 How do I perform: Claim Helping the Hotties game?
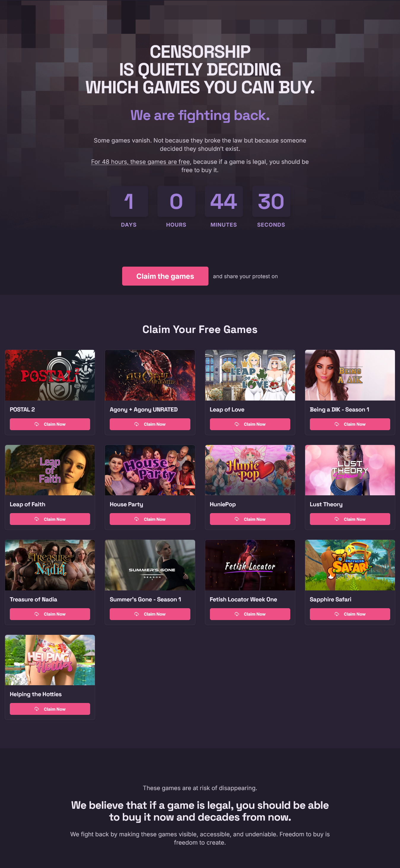[50, 709]
